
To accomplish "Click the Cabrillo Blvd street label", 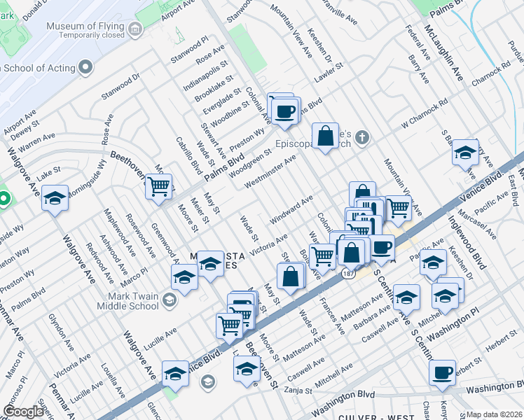I will 189,155.
